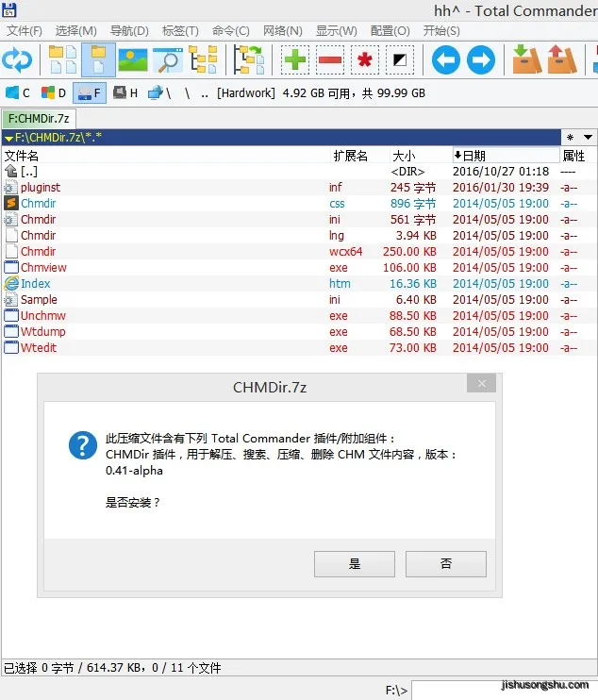Sort by 大小 column header
The width and height of the screenshot is (598, 700).
(421, 156)
